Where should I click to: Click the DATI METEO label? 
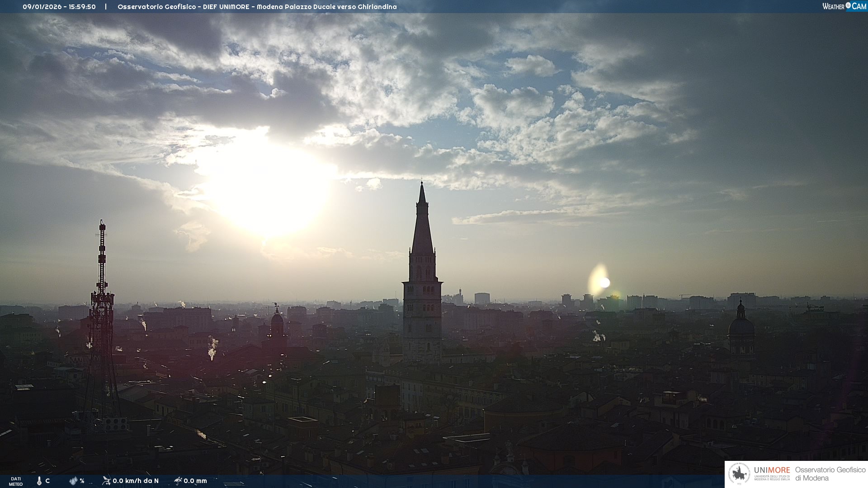[16, 481]
